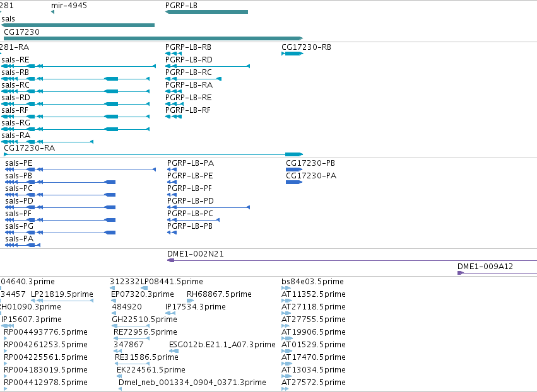
Task: Select the sals-RB transcript glyph
Action: click(75, 79)
